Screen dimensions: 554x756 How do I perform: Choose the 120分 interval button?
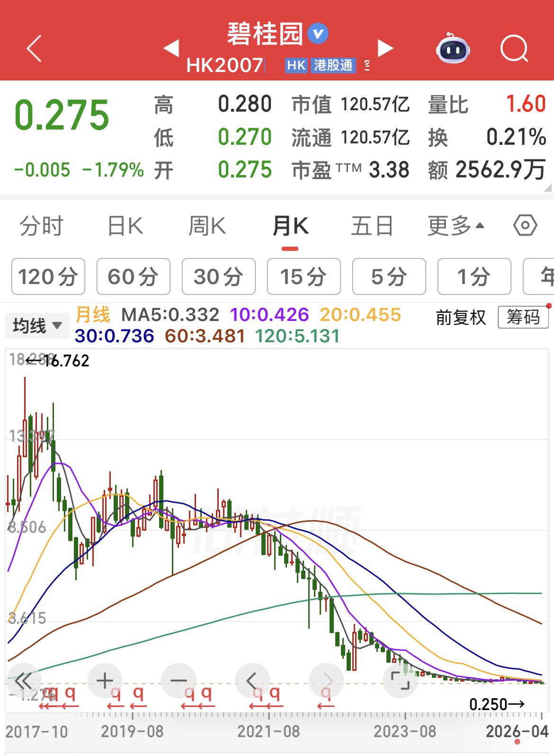click(x=48, y=276)
